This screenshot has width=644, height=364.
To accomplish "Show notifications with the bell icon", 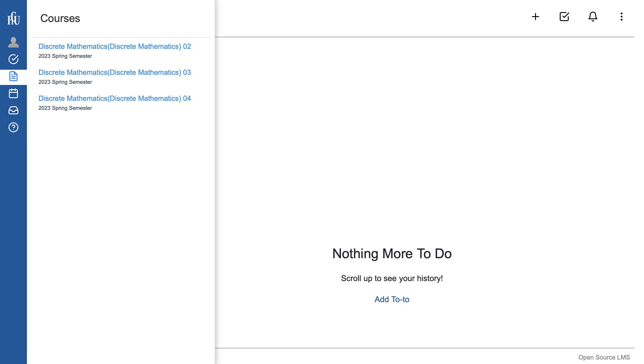I will pyautogui.click(x=593, y=17).
